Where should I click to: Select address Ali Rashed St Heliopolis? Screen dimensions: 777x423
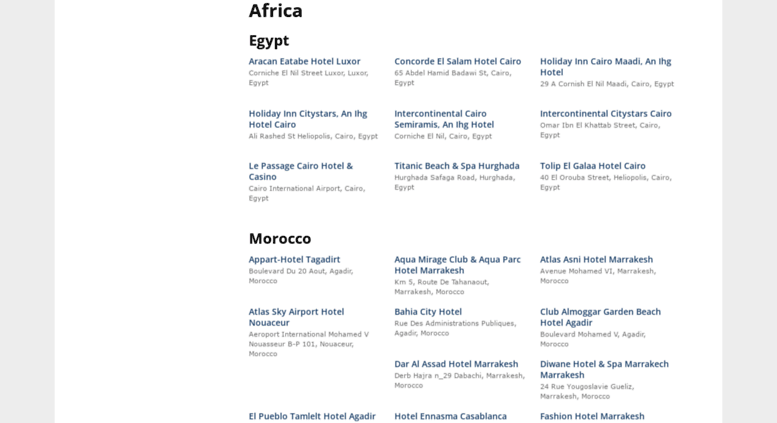pyautogui.click(x=313, y=136)
